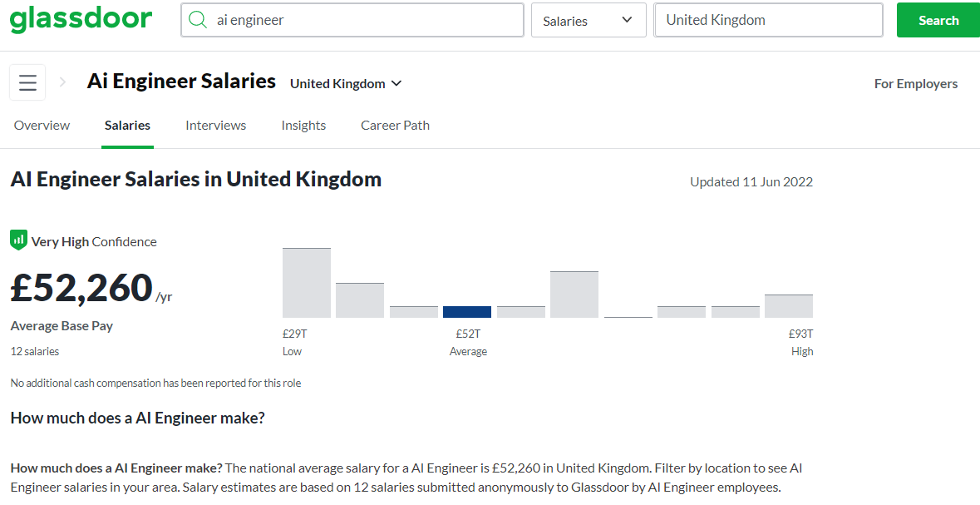Click the United Kingdom location input

click(768, 20)
